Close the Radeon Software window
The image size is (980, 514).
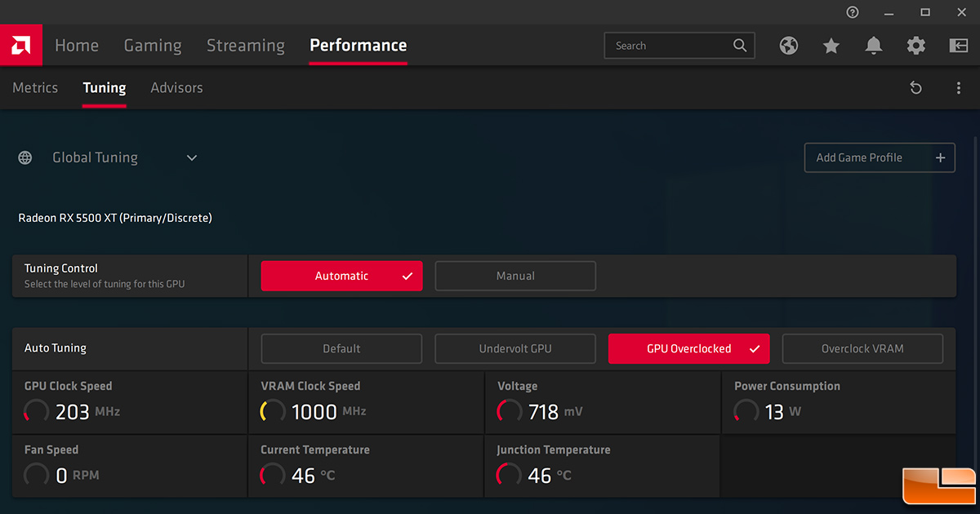(961, 12)
